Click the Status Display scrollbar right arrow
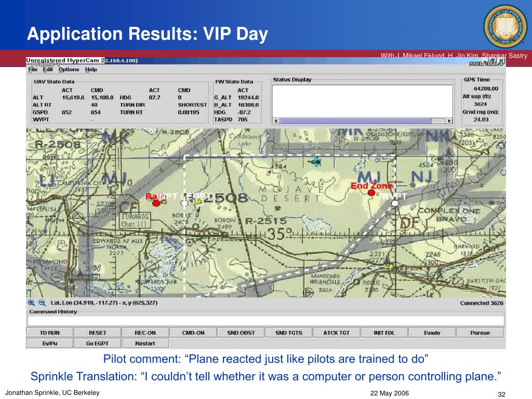532x399 pixels. 449,121
